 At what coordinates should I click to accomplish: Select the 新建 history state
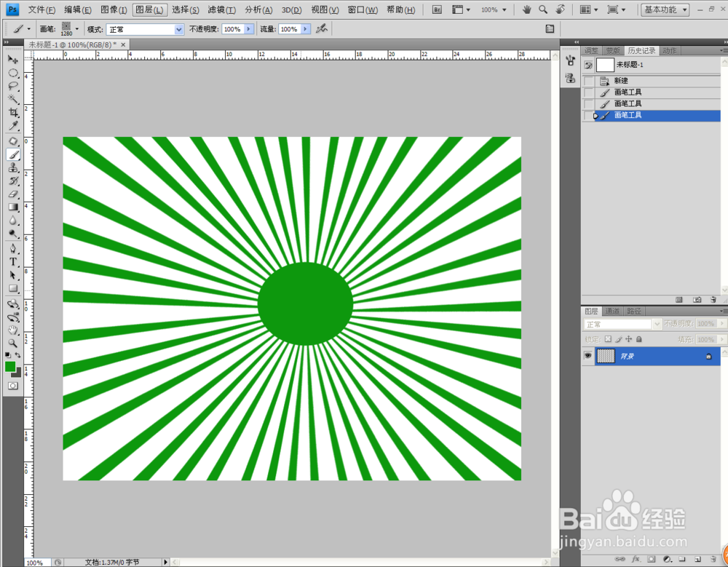pos(621,81)
